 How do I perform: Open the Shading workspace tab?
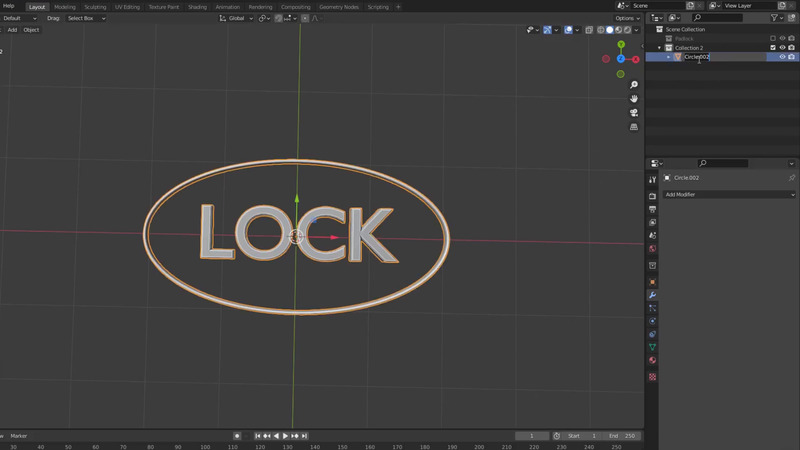pos(197,7)
